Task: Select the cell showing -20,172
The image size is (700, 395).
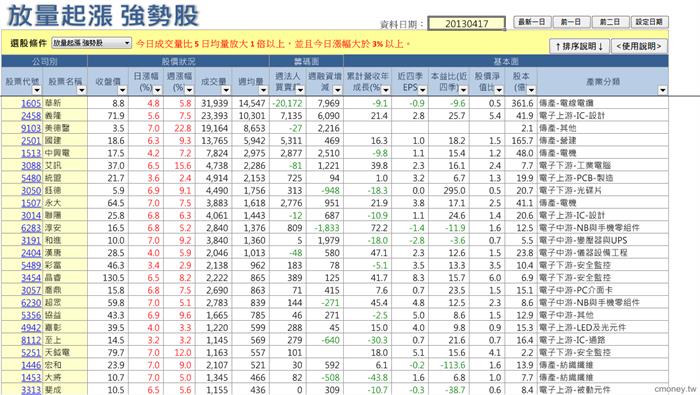Action: (288, 103)
